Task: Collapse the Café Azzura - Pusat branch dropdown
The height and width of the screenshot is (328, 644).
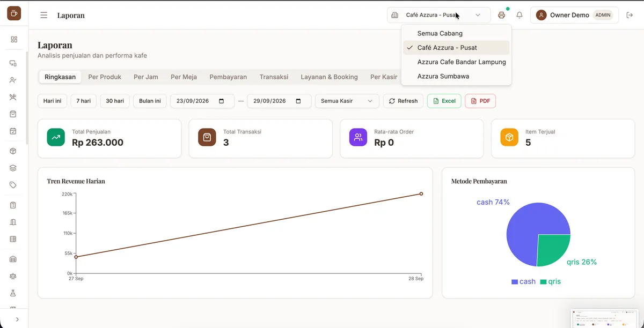Action: [439, 15]
